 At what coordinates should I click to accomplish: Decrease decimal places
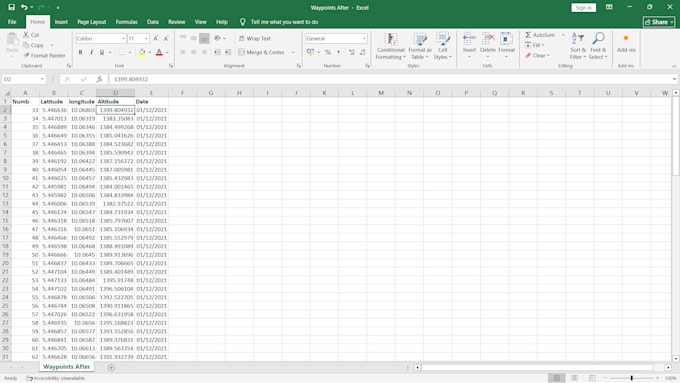tap(363, 52)
